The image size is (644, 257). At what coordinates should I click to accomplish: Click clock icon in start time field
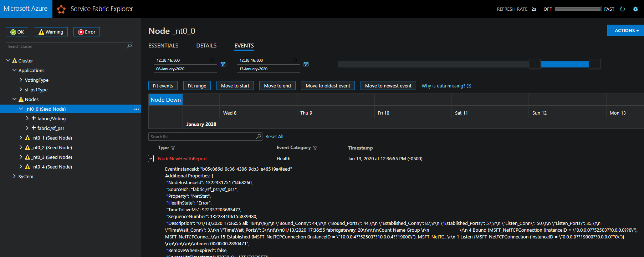point(211,60)
